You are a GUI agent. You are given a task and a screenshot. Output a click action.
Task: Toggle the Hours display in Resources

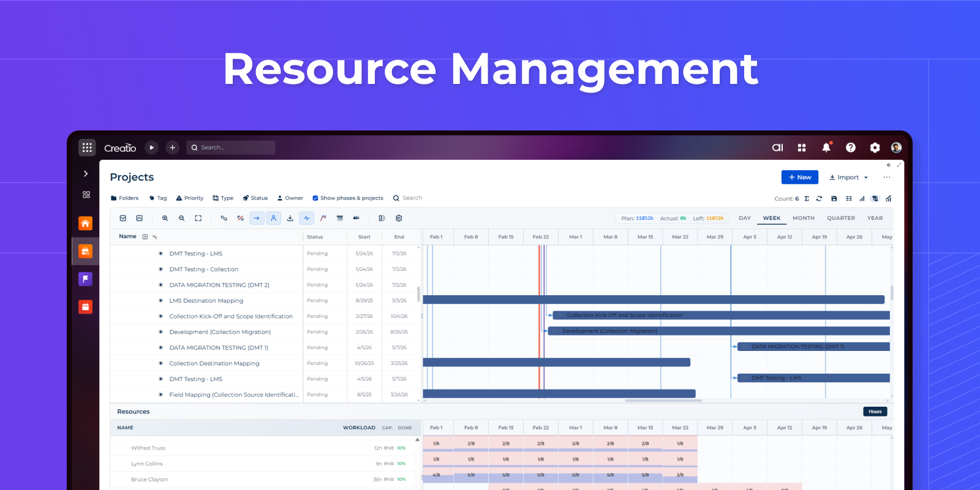[x=875, y=412]
